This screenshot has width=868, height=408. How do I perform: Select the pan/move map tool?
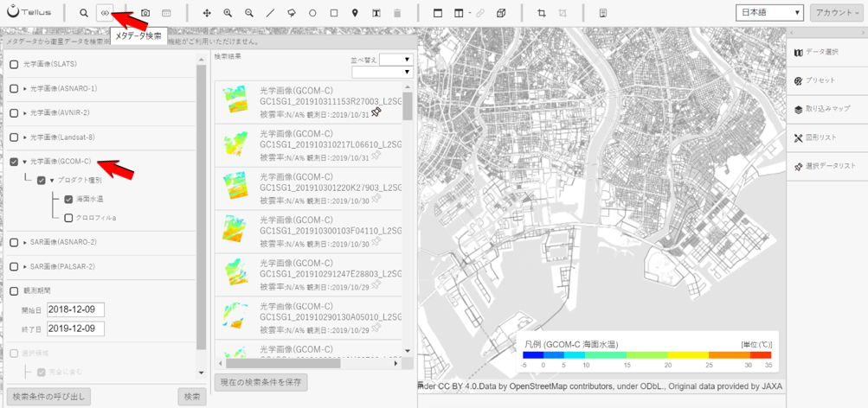[x=207, y=13]
